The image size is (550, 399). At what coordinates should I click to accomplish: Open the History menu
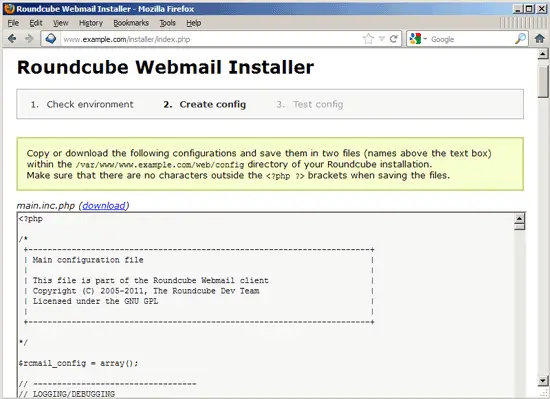pos(91,23)
